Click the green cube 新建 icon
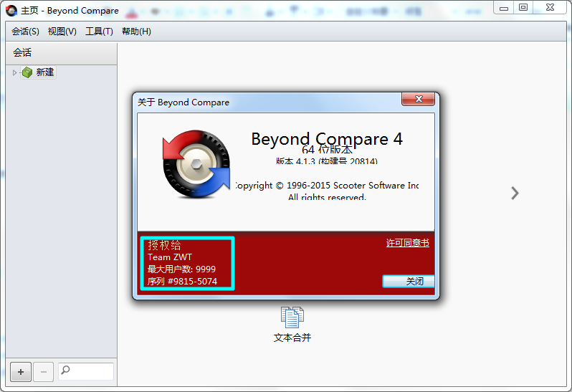The height and width of the screenshot is (392, 572). 27,72
